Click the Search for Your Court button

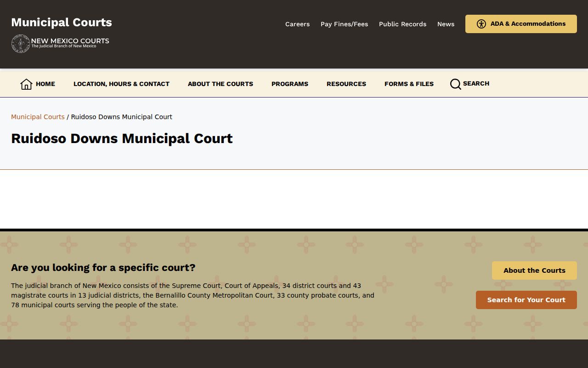(x=526, y=300)
